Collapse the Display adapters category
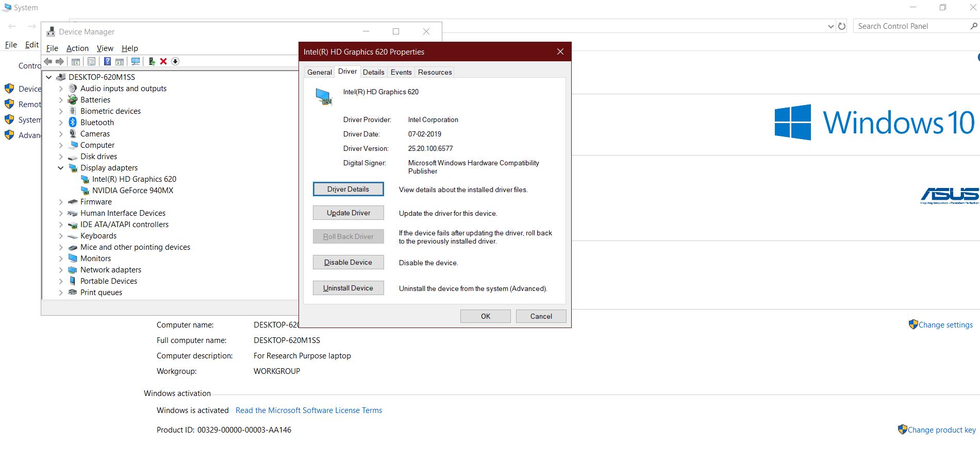 [61, 168]
